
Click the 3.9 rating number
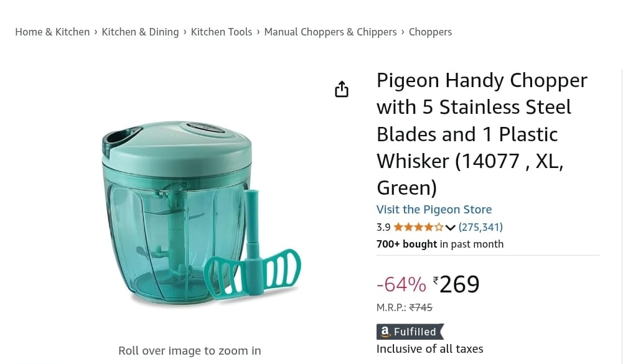click(383, 227)
